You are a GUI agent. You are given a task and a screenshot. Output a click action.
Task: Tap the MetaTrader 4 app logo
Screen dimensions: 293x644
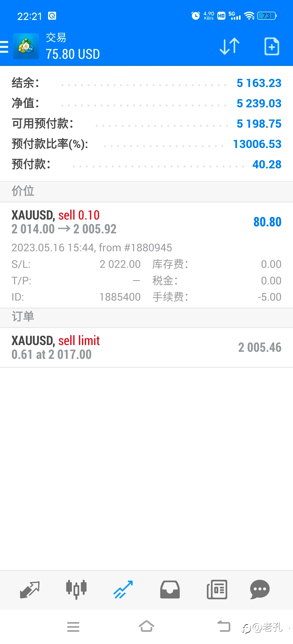26,46
